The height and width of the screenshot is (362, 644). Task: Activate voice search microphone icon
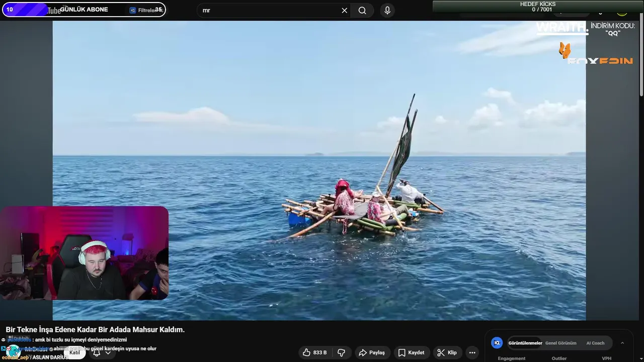387,11
